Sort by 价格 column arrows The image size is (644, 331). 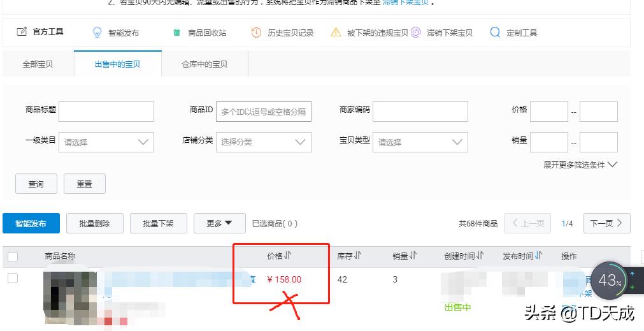(287, 256)
